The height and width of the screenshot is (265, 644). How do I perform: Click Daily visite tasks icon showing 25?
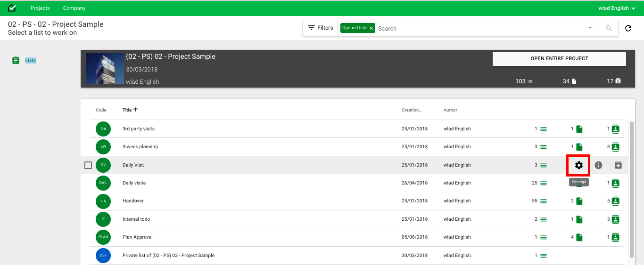[x=543, y=183]
